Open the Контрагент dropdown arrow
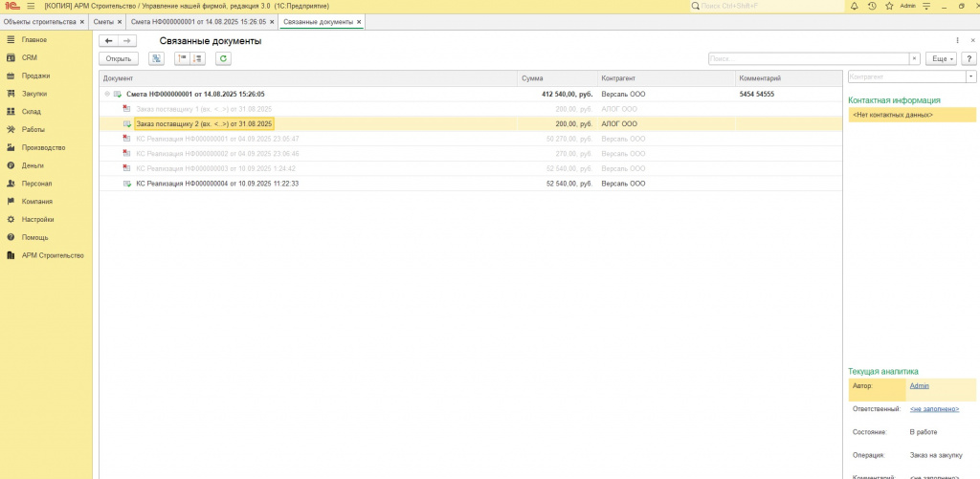Image resolution: width=980 pixels, height=479 pixels. 971,76
